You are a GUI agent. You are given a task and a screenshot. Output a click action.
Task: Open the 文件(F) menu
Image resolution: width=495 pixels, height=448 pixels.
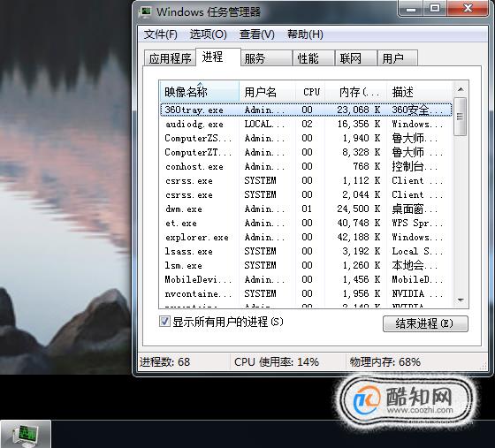click(160, 34)
